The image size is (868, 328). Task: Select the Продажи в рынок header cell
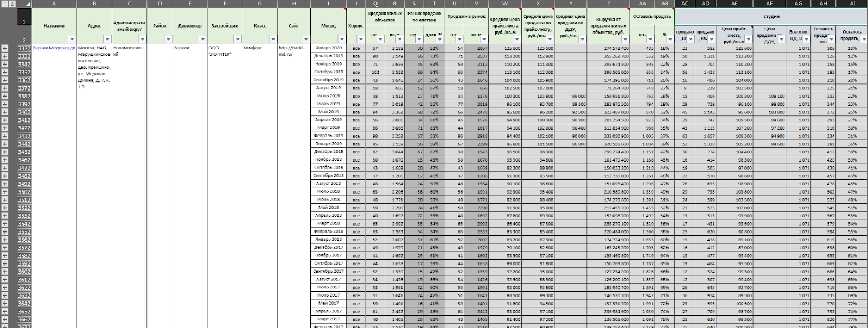point(466,16)
